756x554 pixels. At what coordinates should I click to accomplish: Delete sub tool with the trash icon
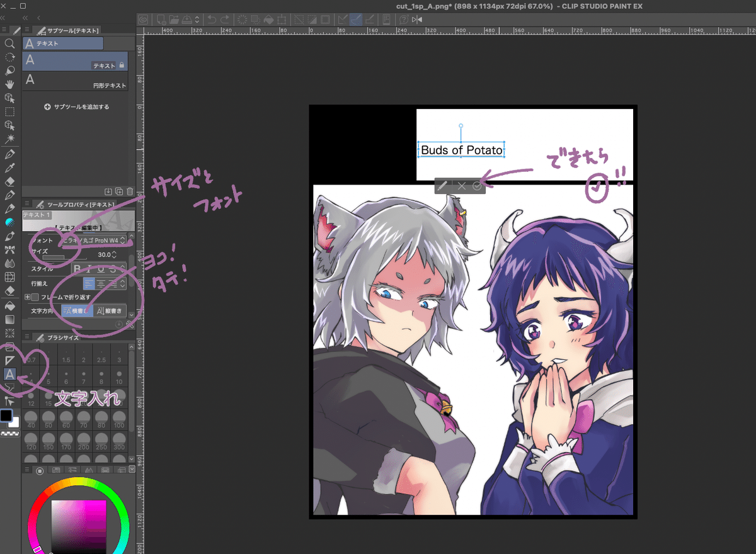(x=130, y=191)
